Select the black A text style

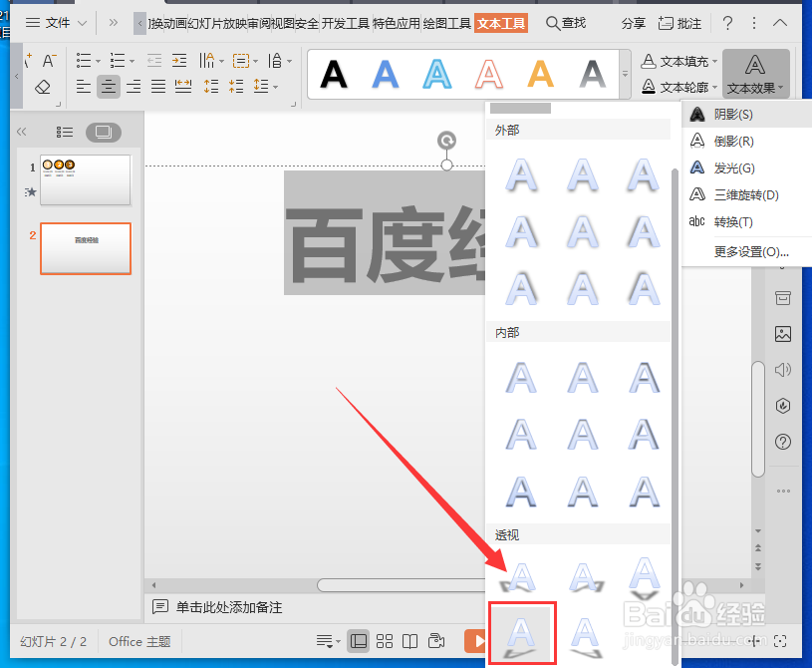click(334, 74)
